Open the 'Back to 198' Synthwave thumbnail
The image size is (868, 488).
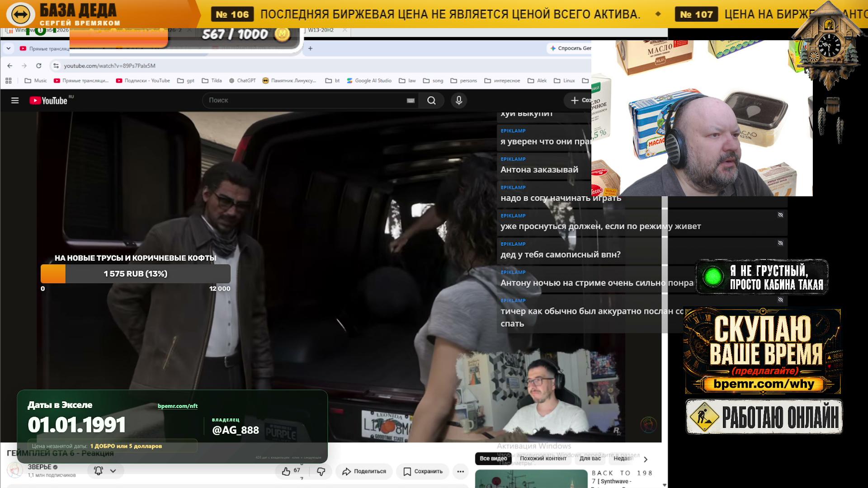tap(531, 479)
